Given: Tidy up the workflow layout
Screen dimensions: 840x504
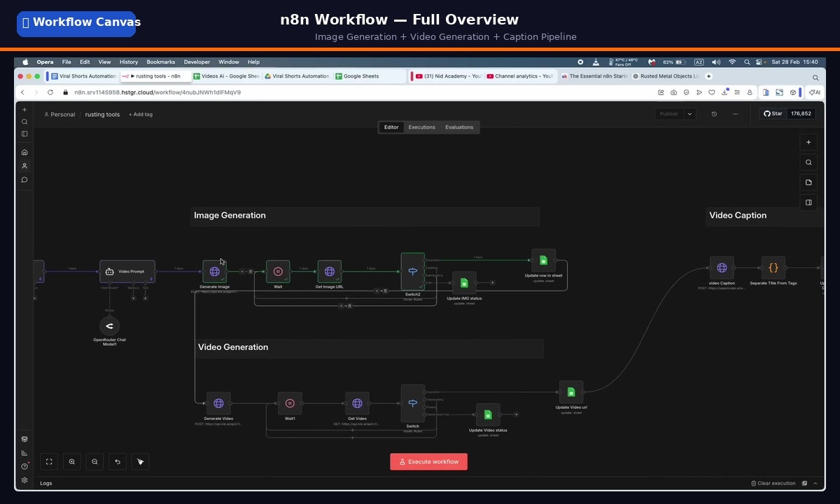Looking at the screenshot, I should coord(140,461).
